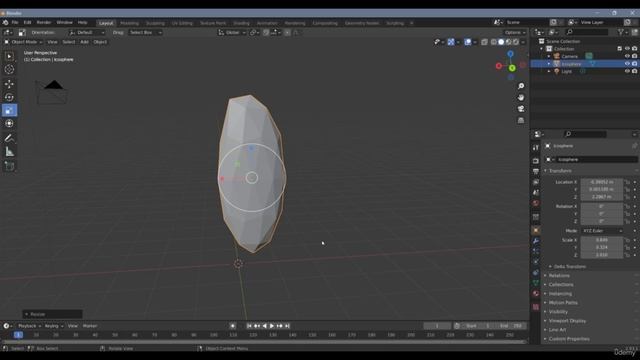
Task: Click the green Y axis on navigation gizmo
Action: tap(512, 68)
